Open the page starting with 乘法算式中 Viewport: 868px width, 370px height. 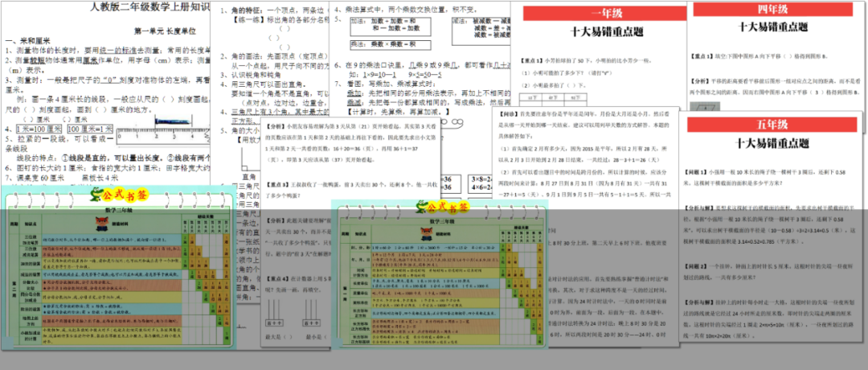[419, 58]
